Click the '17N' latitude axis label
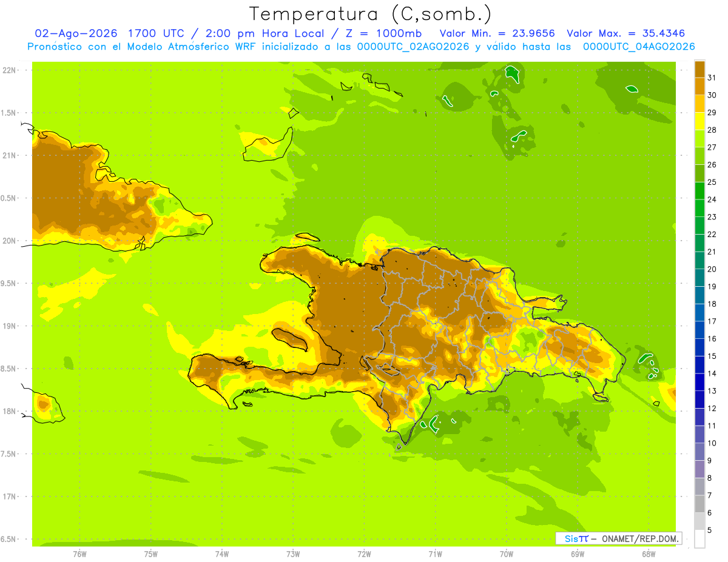The image size is (728, 562). [9, 497]
